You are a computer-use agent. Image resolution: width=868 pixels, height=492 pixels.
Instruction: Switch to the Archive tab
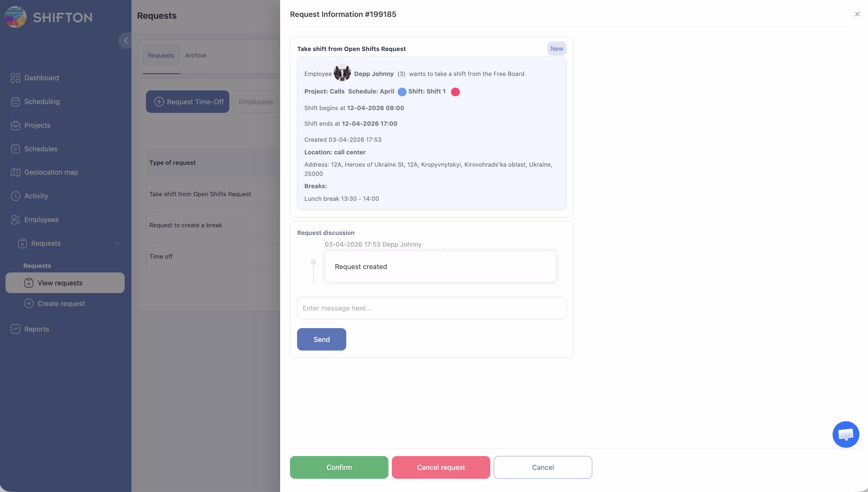coord(195,55)
